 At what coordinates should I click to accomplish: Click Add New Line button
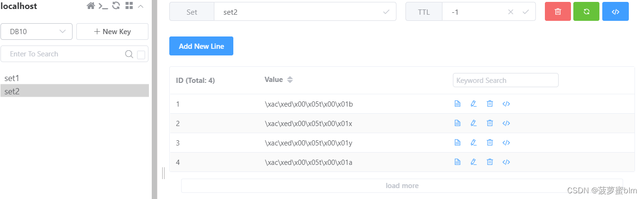tap(201, 46)
